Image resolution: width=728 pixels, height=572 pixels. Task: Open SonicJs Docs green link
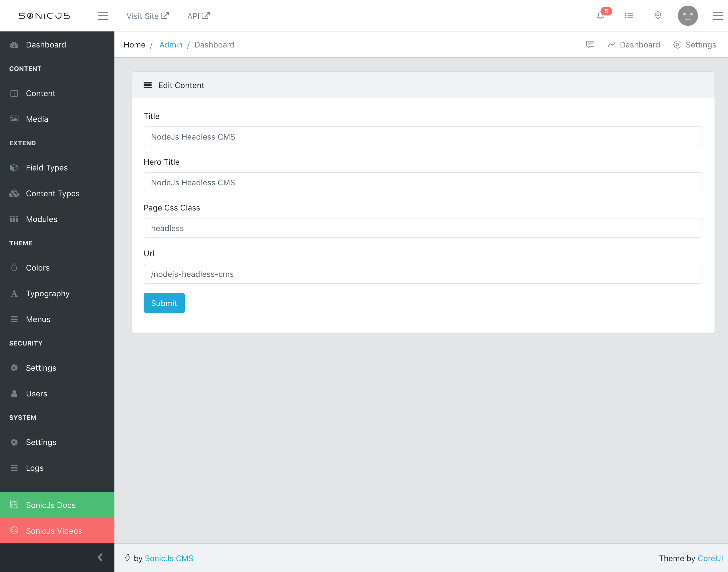57,505
